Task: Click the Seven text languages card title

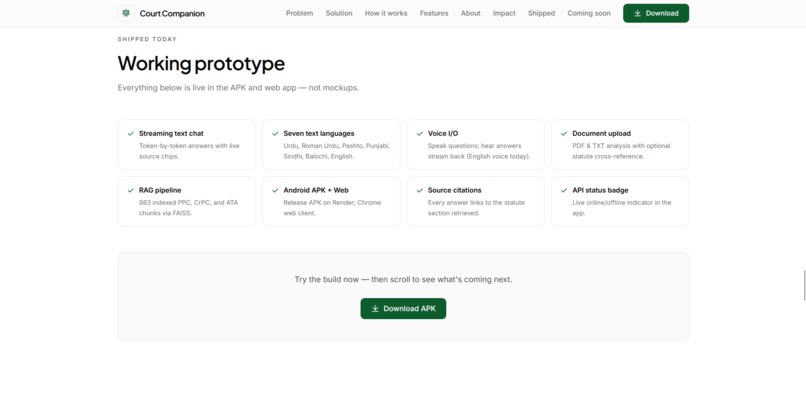Action: click(x=319, y=134)
